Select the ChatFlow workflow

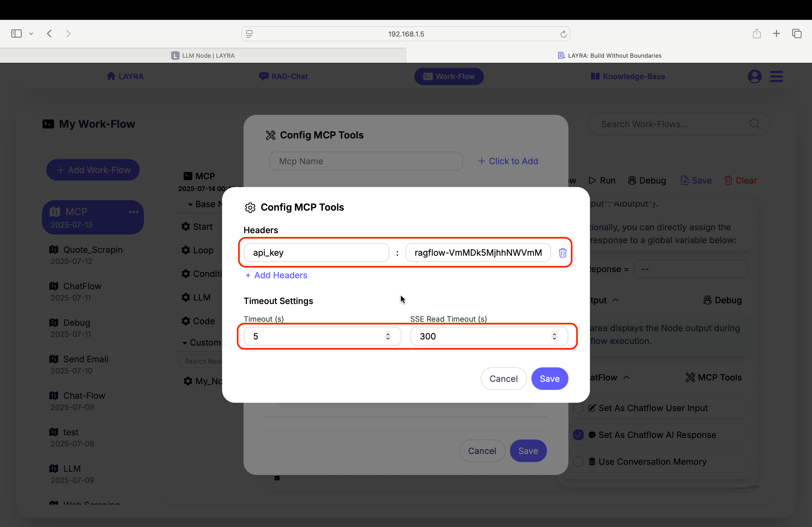(x=93, y=291)
